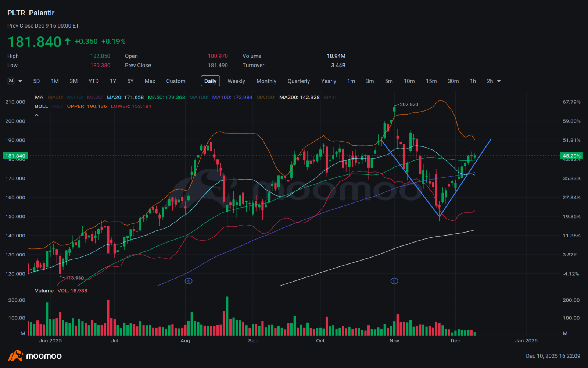Click earnings E marker in November
Image resolution: width=588 pixels, height=368 pixels.
click(x=394, y=281)
